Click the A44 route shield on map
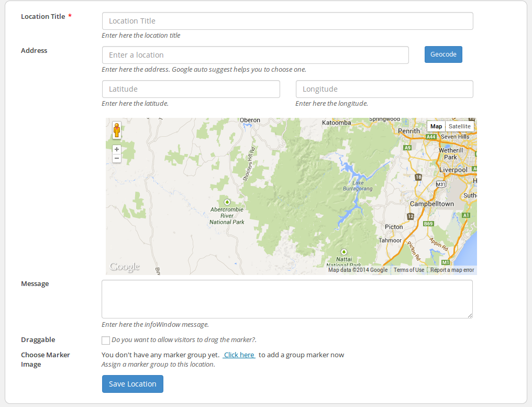Screen dimensions: 532x407 coord(430,137)
